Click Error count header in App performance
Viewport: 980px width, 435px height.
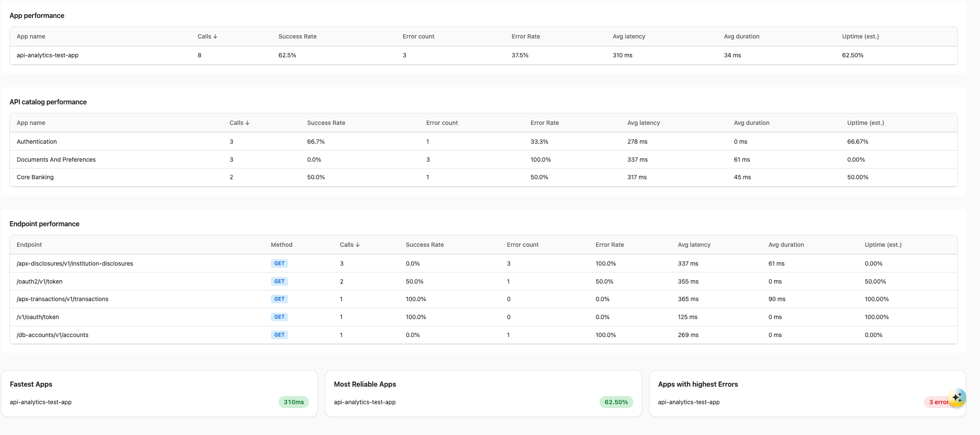[x=418, y=36]
